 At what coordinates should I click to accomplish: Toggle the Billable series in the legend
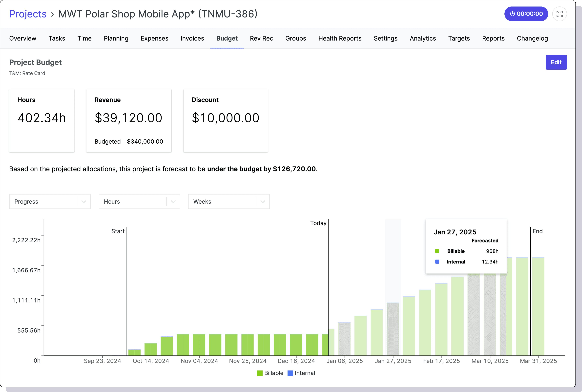(270, 373)
